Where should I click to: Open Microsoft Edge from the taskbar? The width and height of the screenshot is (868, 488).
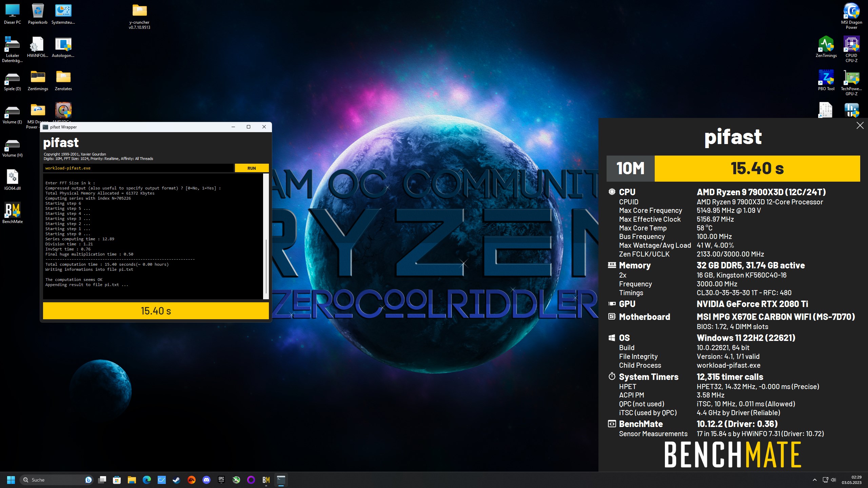[x=146, y=480]
